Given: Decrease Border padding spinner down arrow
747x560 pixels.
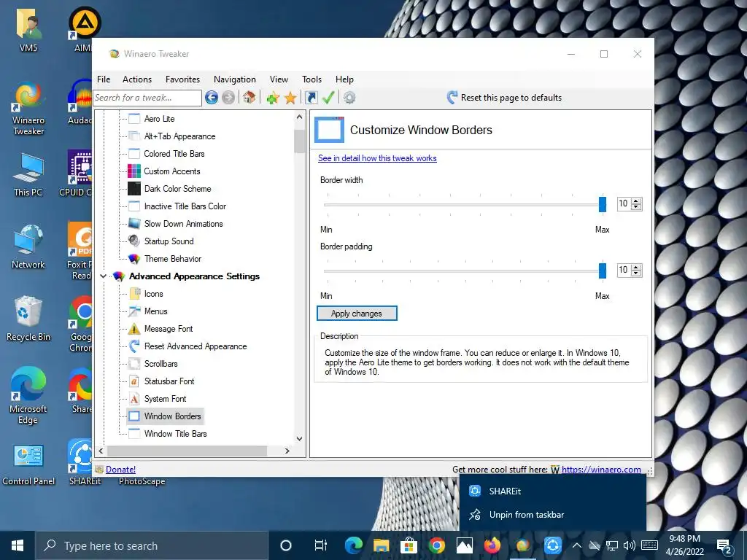Looking at the screenshot, I should pos(636,273).
